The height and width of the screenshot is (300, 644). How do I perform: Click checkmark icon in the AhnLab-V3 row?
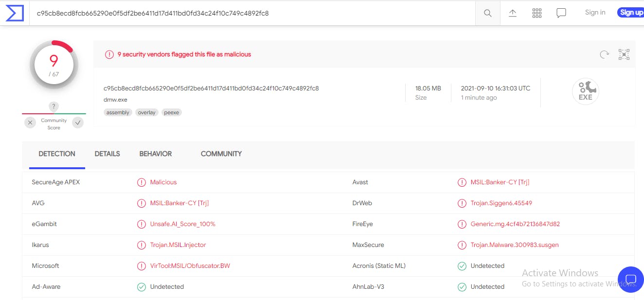[x=462, y=287]
